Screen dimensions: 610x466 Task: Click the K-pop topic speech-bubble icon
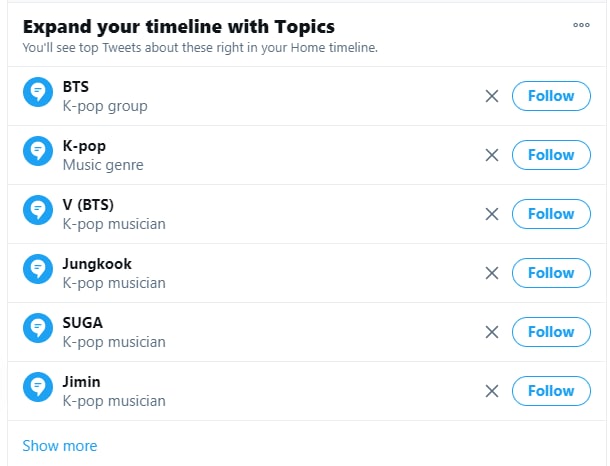pyautogui.click(x=38, y=151)
